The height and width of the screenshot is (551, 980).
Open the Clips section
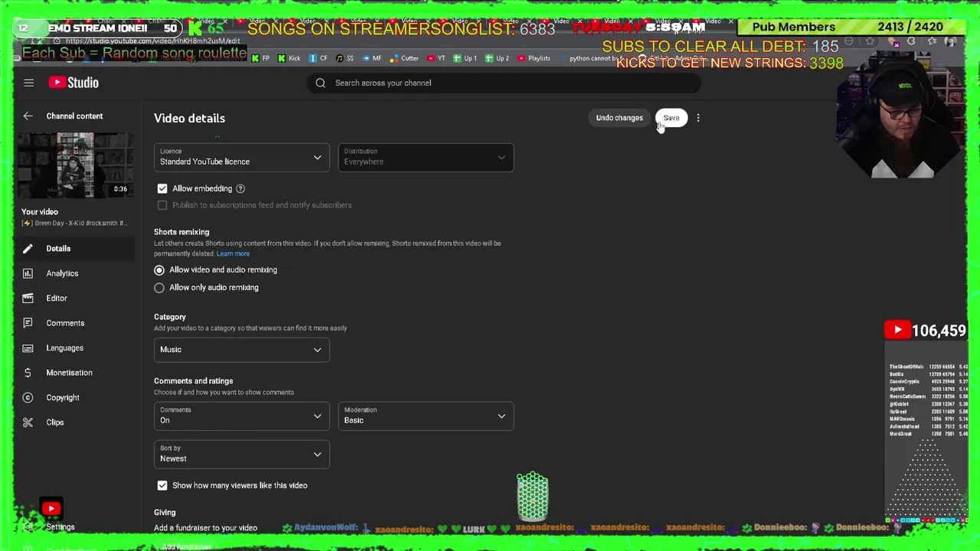coord(55,422)
